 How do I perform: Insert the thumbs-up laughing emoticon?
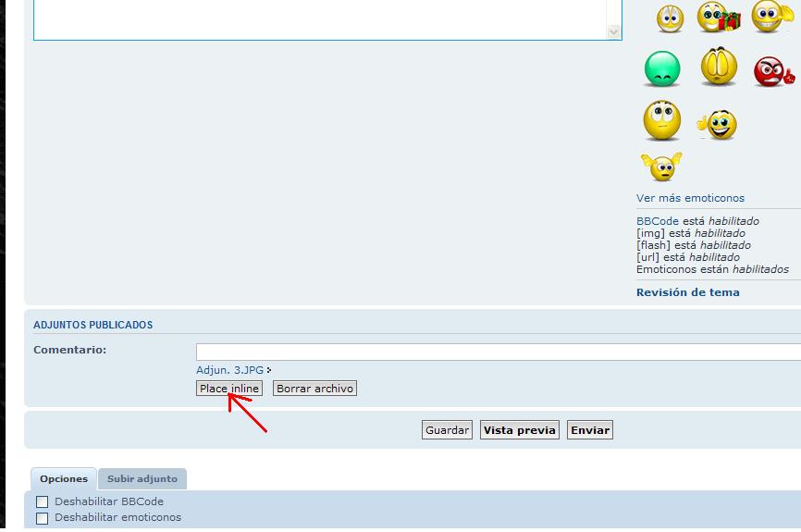[718, 124]
